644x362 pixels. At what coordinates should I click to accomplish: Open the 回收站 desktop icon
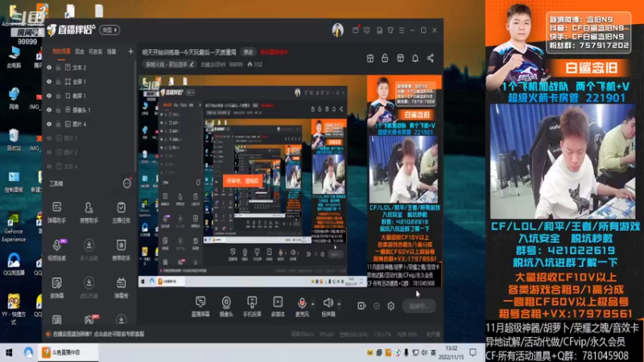point(14,139)
